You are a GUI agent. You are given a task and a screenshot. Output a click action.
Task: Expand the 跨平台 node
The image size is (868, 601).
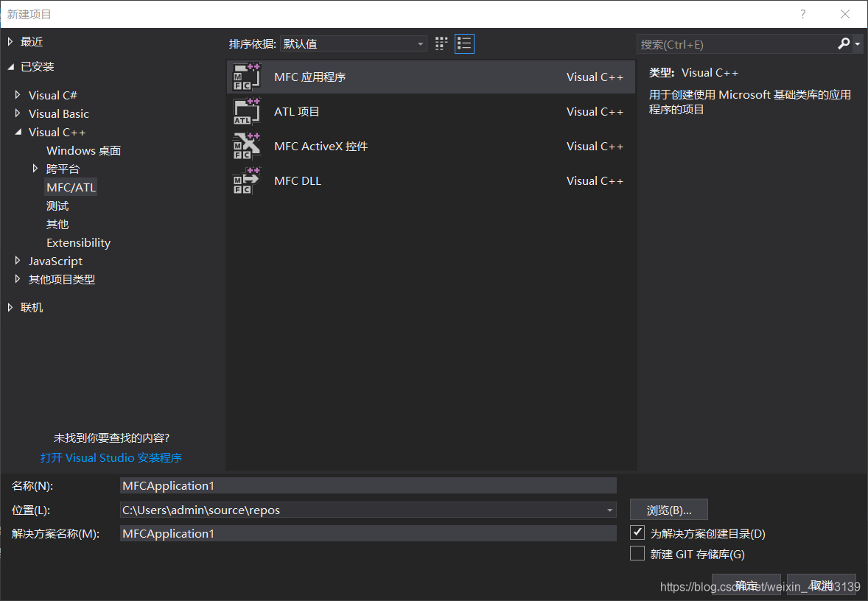pos(35,168)
